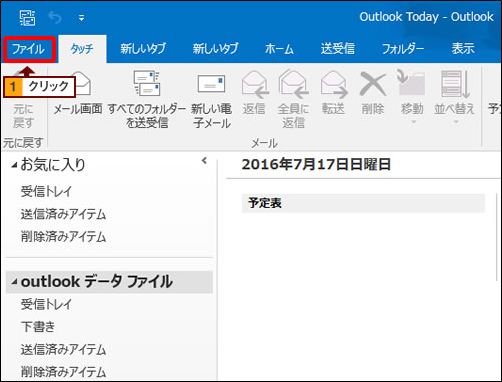Open the Quick Access Toolbar customize dropdown
The height and width of the screenshot is (382, 502).
tap(81, 18)
